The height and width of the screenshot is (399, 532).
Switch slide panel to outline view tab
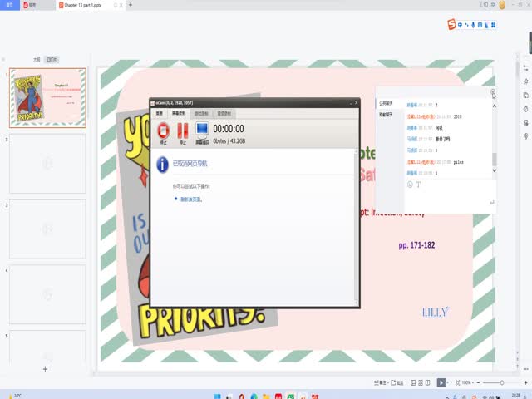[x=37, y=60]
